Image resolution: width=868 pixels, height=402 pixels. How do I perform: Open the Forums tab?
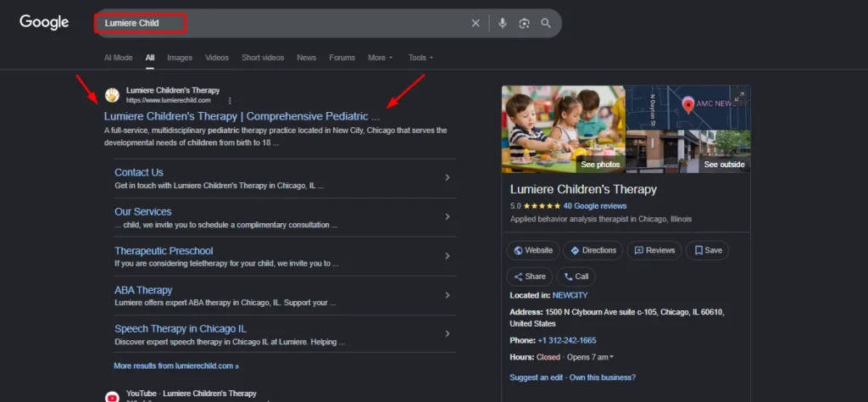(342, 58)
